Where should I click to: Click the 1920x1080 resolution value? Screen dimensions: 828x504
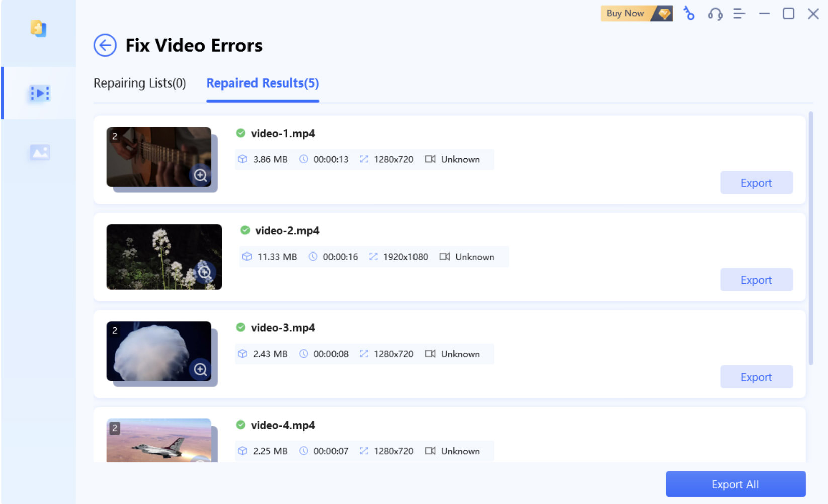(x=405, y=257)
